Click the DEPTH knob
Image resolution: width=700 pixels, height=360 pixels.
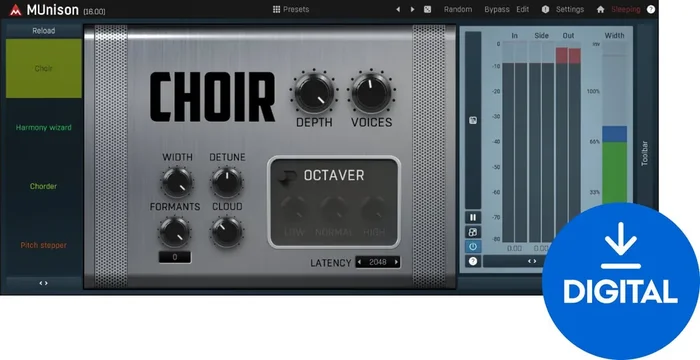[x=314, y=93]
